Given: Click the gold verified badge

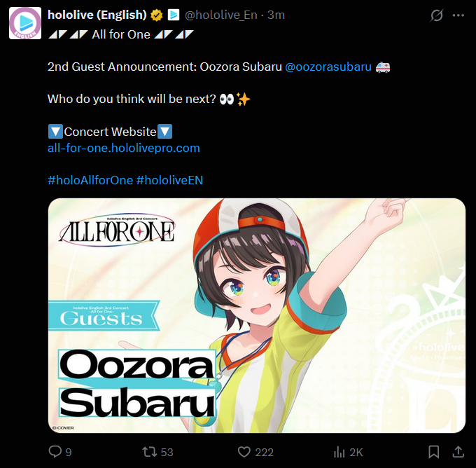Looking at the screenshot, I should click(157, 15).
